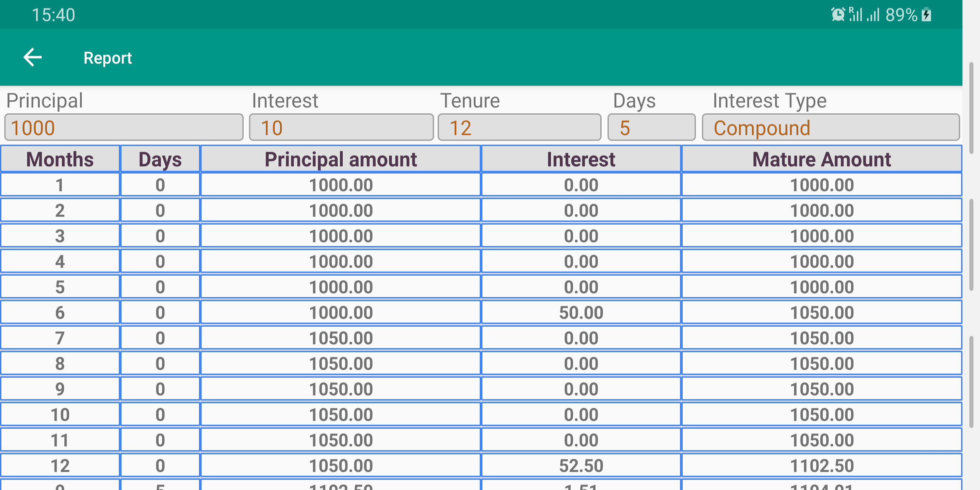The width and height of the screenshot is (980, 490).
Task: Select month 8 mature amount 1050.00
Action: (x=822, y=363)
